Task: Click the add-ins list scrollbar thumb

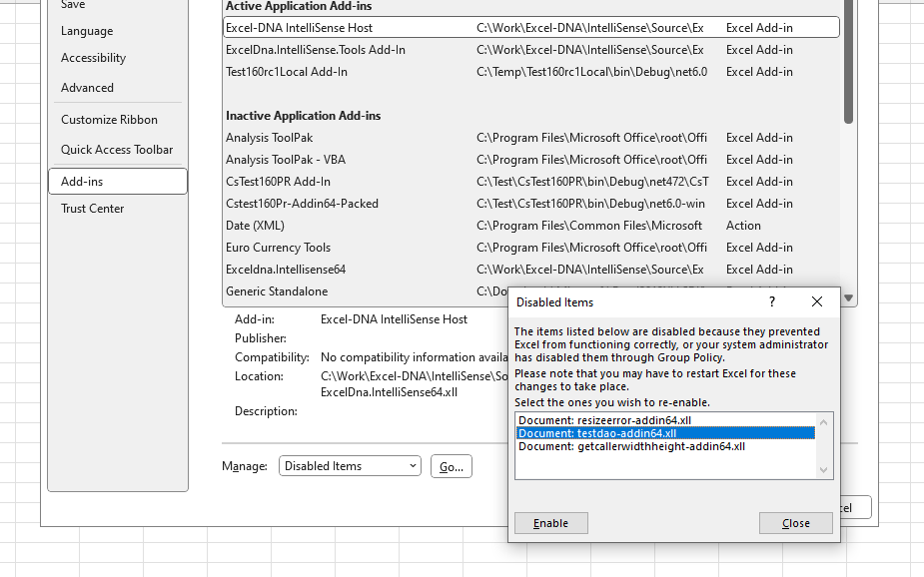Action: tap(848, 61)
